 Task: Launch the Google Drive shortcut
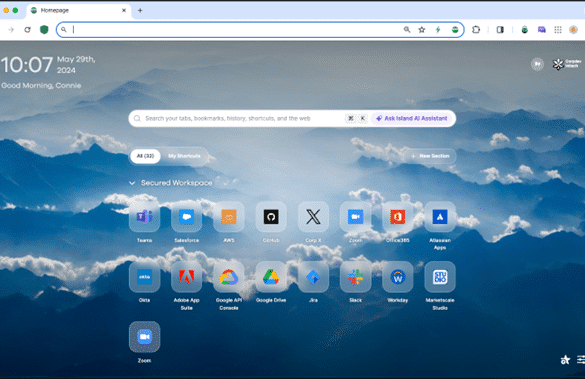[x=271, y=277]
